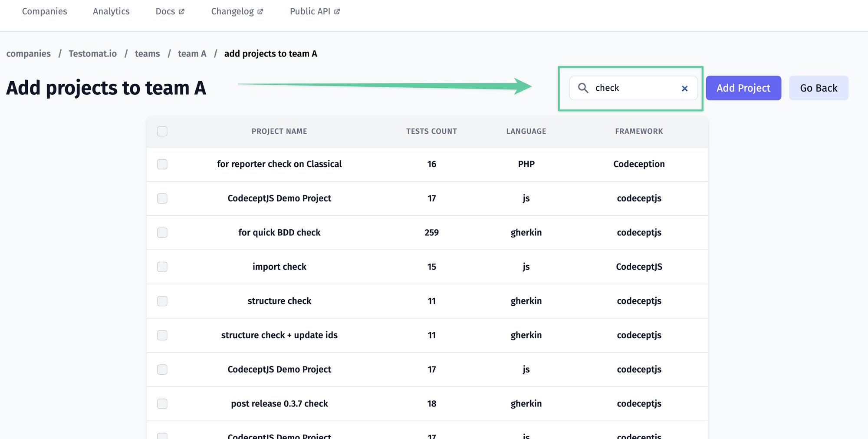Click project name 'for quick BDD check'
868x439 pixels.
click(x=279, y=233)
